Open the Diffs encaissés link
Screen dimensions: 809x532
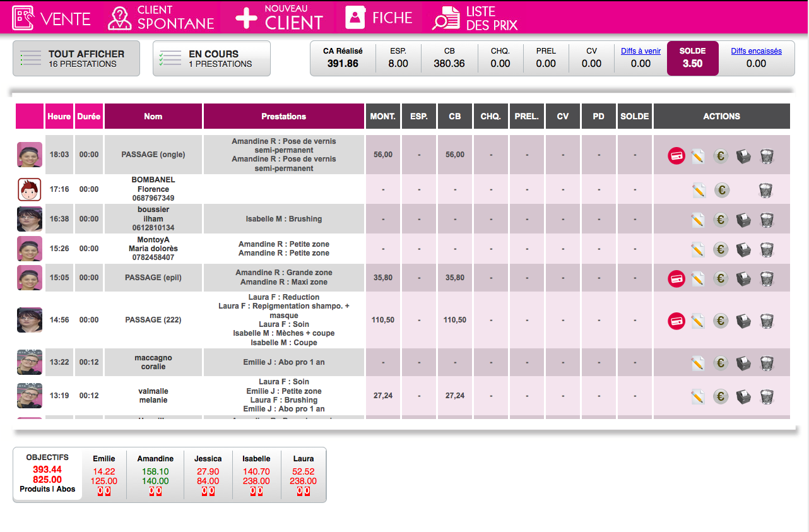tap(756, 51)
